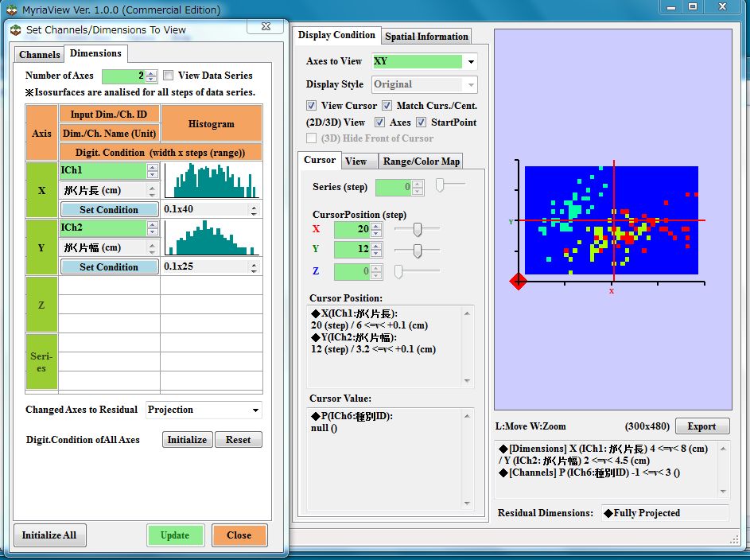Enable the View Data Series checkbox
The height and width of the screenshot is (560, 750).
pyautogui.click(x=169, y=76)
